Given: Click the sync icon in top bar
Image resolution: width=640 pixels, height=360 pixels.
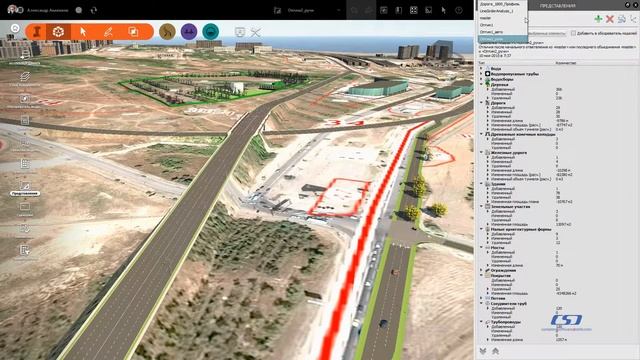Looking at the screenshot, I should [x=94, y=10].
